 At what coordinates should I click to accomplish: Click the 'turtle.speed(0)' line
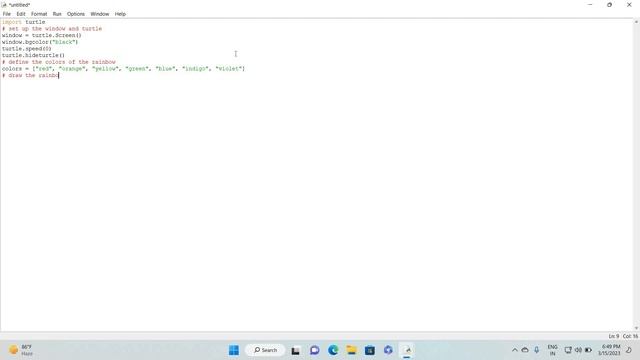(27, 49)
